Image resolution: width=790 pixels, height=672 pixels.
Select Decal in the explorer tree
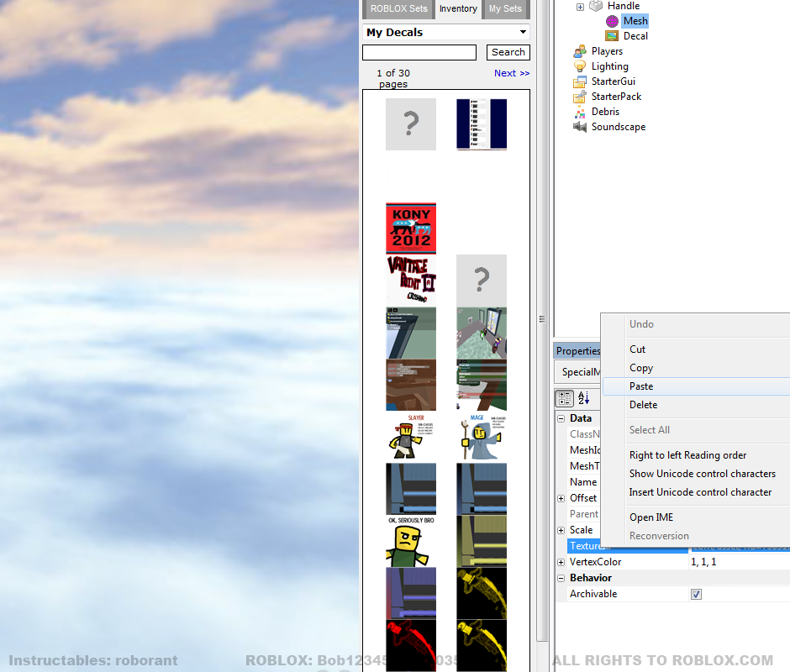click(x=635, y=36)
